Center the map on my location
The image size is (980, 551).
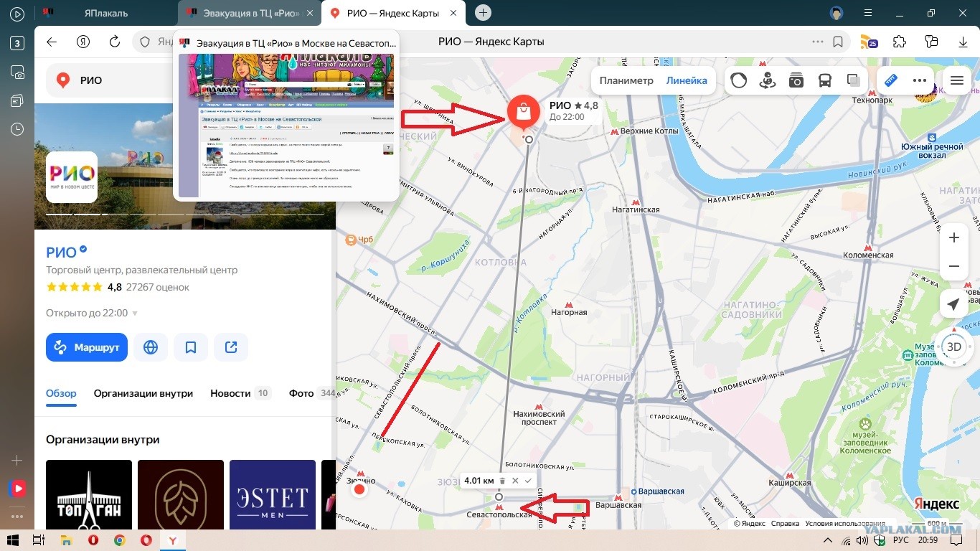(953, 305)
